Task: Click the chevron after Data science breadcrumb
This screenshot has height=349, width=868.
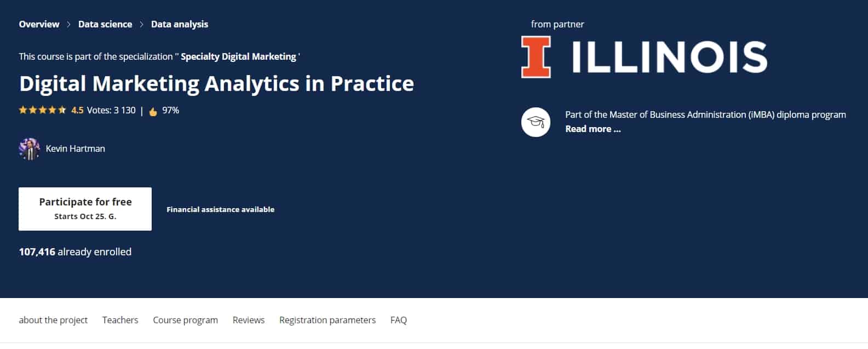Action: pos(142,25)
